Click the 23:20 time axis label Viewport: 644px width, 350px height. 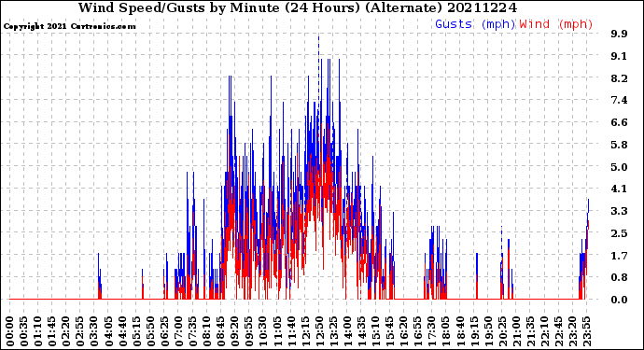572,331
